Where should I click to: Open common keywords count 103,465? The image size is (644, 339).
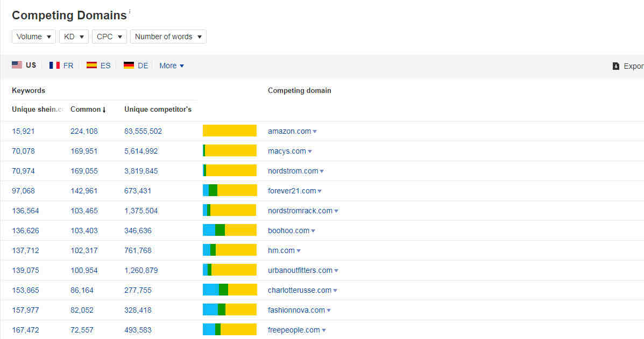point(84,211)
